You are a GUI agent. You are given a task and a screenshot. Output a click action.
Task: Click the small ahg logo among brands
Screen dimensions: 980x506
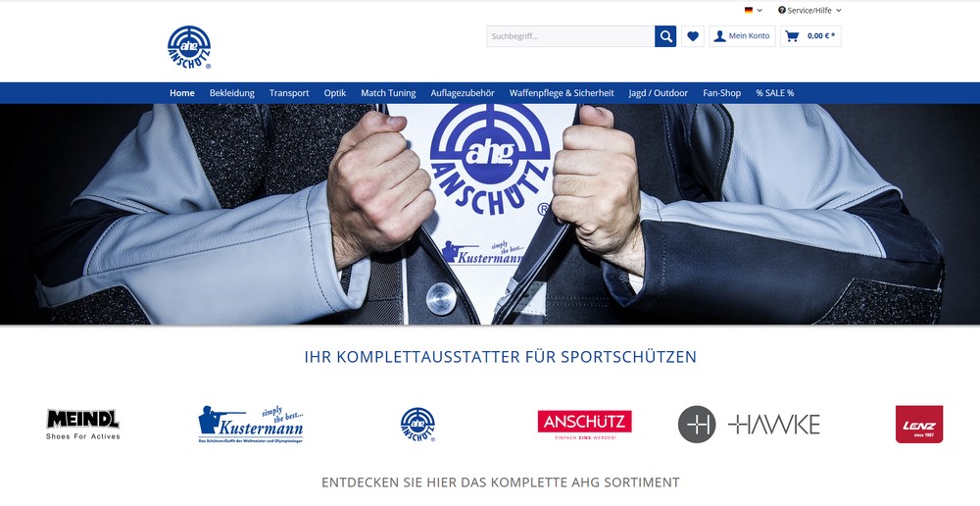tap(418, 424)
